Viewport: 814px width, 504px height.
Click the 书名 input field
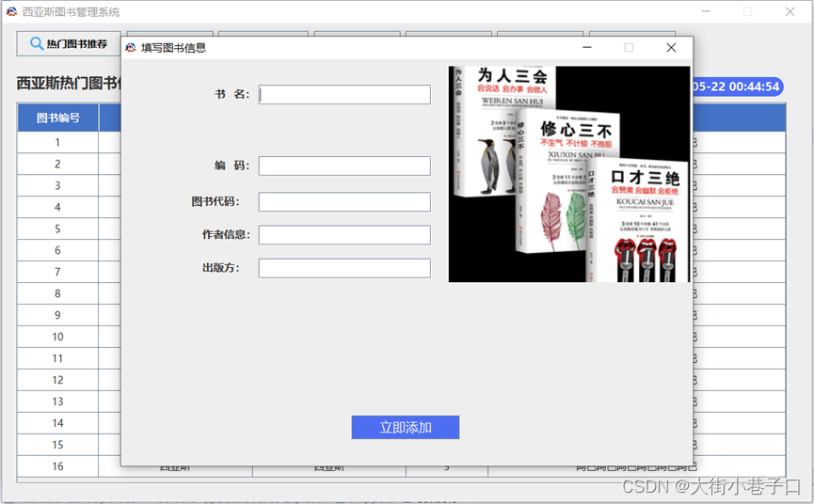coord(344,94)
